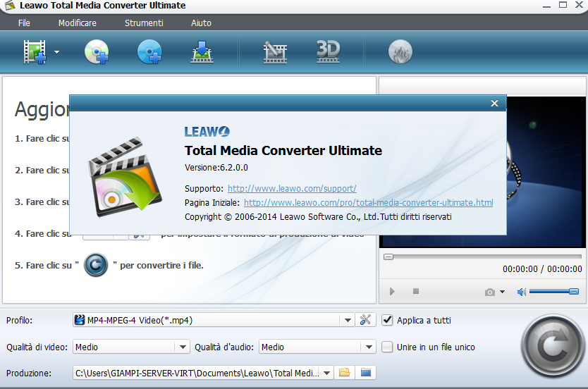Viewport: 588px width, 389px height.
Task: Click the Add Blu-ray disc icon
Action: [149, 51]
